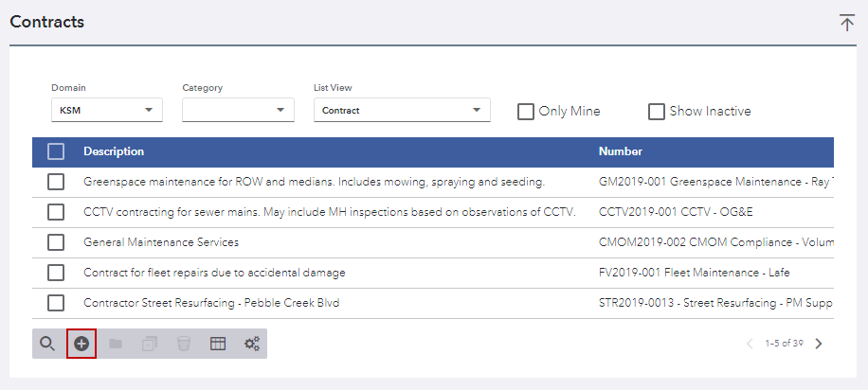Toggle the Show Inactive checkbox
Viewport: 868px width, 390px height.
coord(657,112)
